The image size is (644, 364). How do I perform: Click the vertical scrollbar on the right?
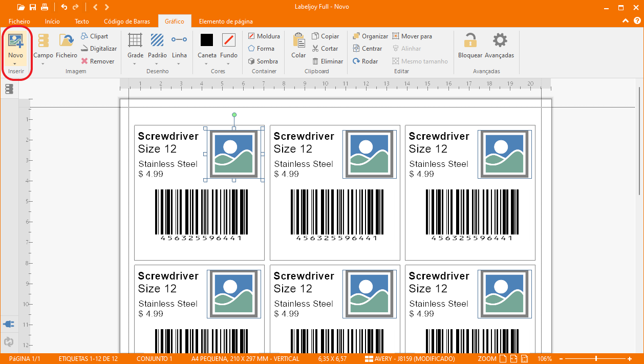tap(639, 141)
